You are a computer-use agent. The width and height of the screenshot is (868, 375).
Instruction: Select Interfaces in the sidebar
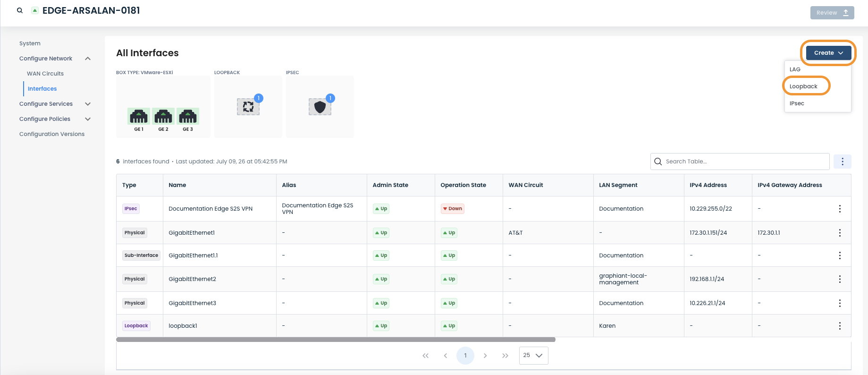(42, 89)
